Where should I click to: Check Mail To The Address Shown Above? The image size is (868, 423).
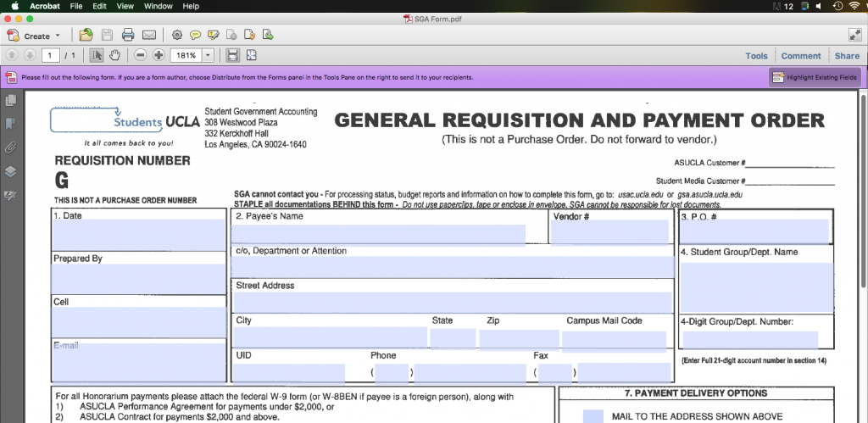(x=593, y=416)
